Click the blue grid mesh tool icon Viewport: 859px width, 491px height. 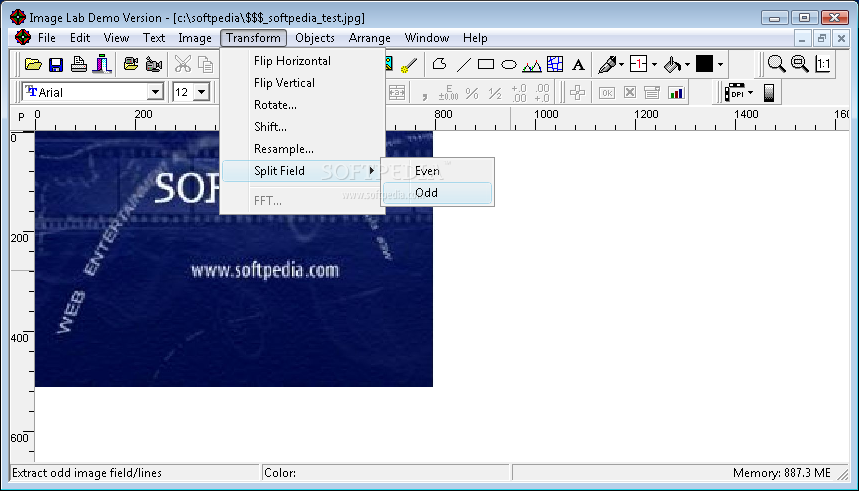pyautogui.click(x=555, y=64)
